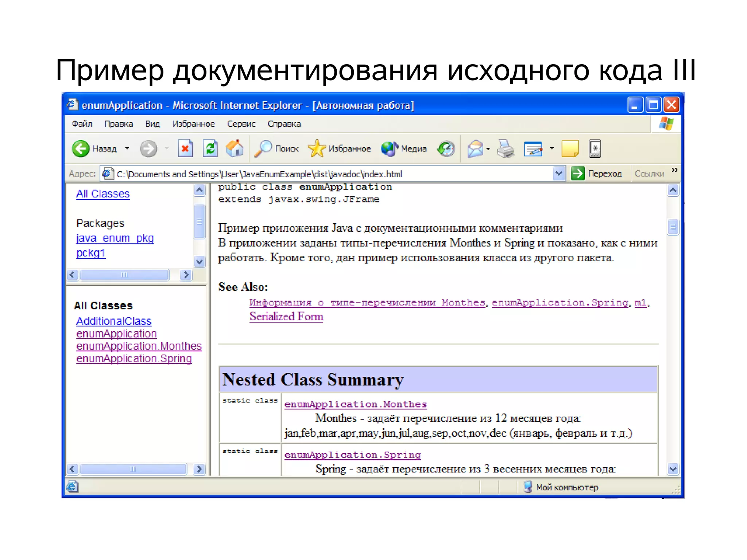Open the Вид menu
Image resolution: width=747 pixels, height=560 pixels.
152,124
